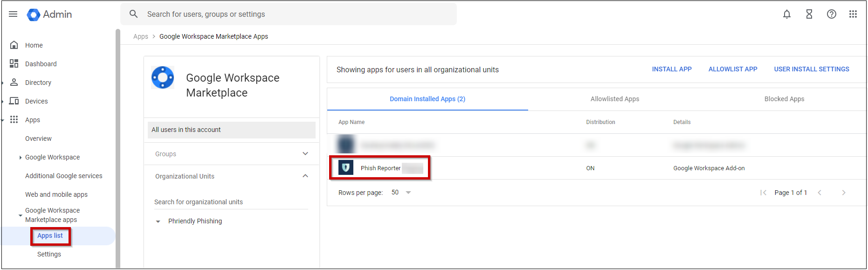Click Google Workspace Add-on details text
868x270 pixels.
pyautogui.click(x=709, y=168)
